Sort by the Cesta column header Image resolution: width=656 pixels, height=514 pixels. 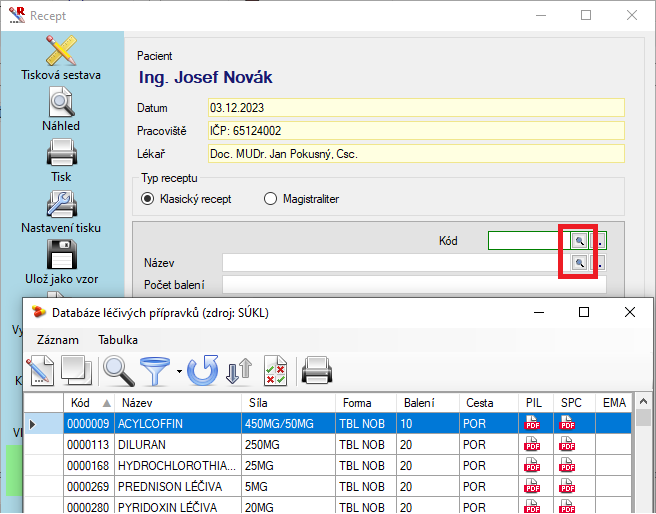[489, 403]
